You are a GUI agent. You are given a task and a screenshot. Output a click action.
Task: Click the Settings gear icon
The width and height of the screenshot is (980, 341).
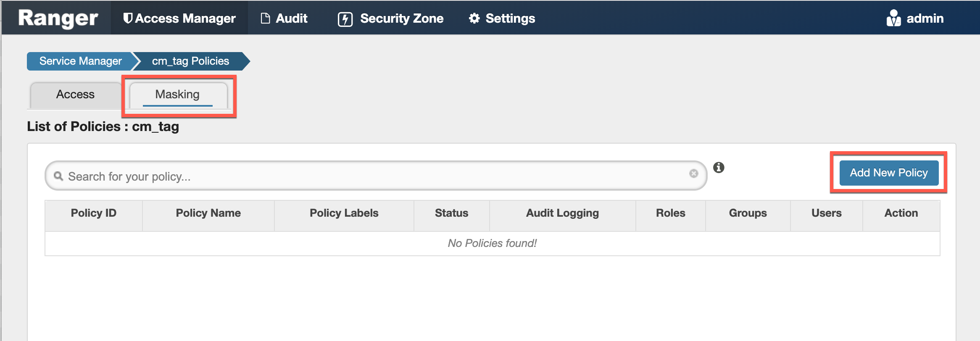pyautogui.click(x=474, y=18)
